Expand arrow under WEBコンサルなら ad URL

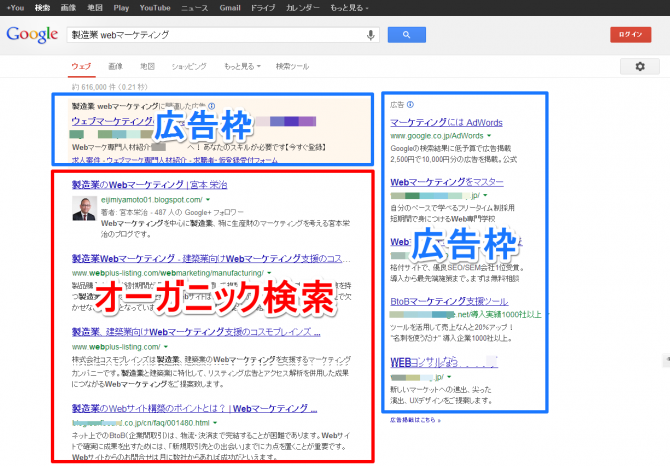coord(449,377)
